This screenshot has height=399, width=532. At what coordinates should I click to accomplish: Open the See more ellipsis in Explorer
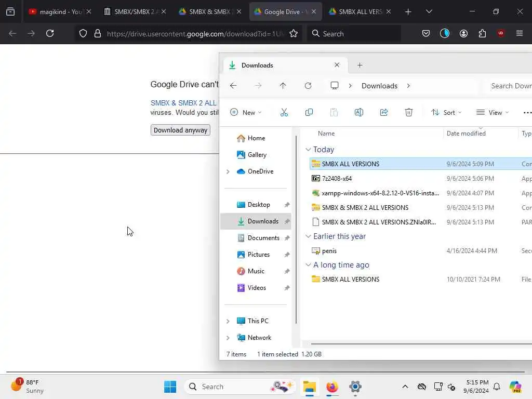527,113
